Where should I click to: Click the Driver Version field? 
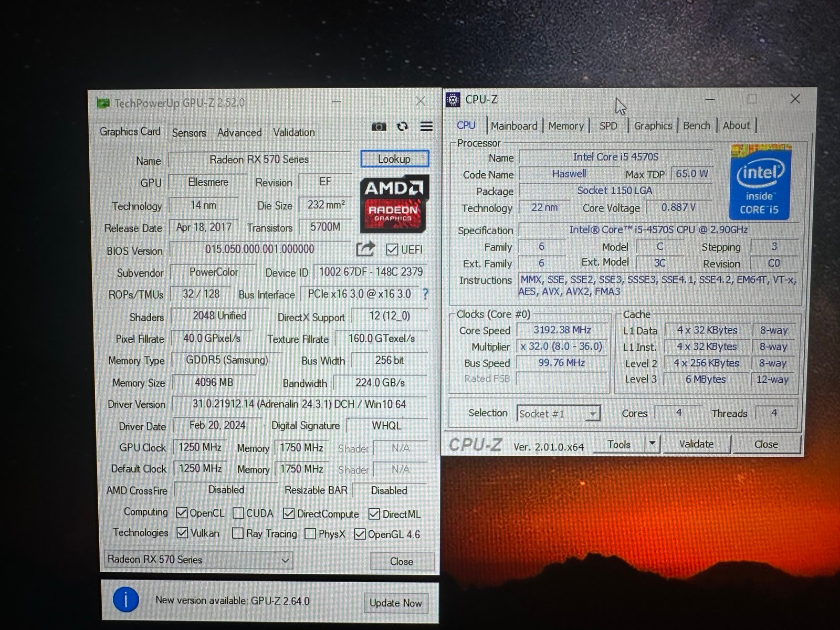(299, 404)
